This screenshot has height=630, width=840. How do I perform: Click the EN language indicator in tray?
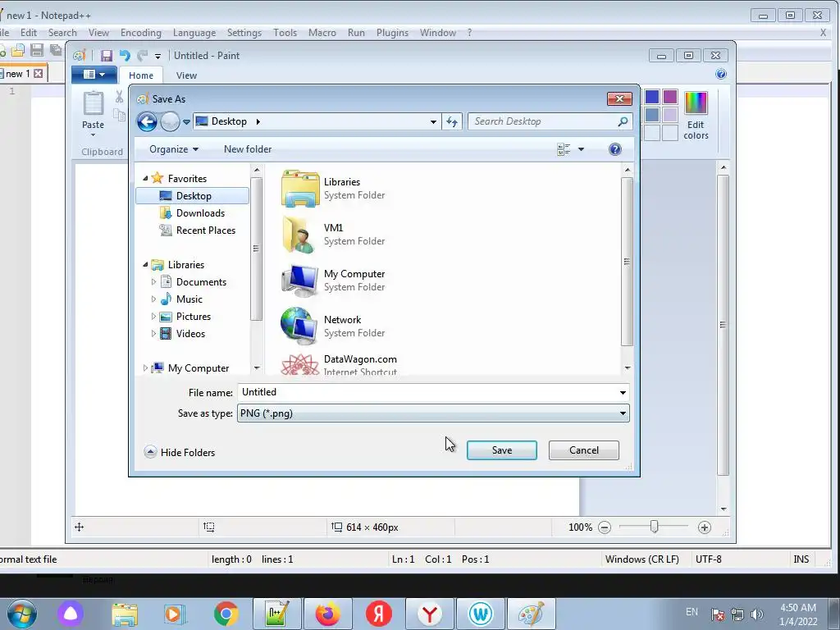click(692, 612)
